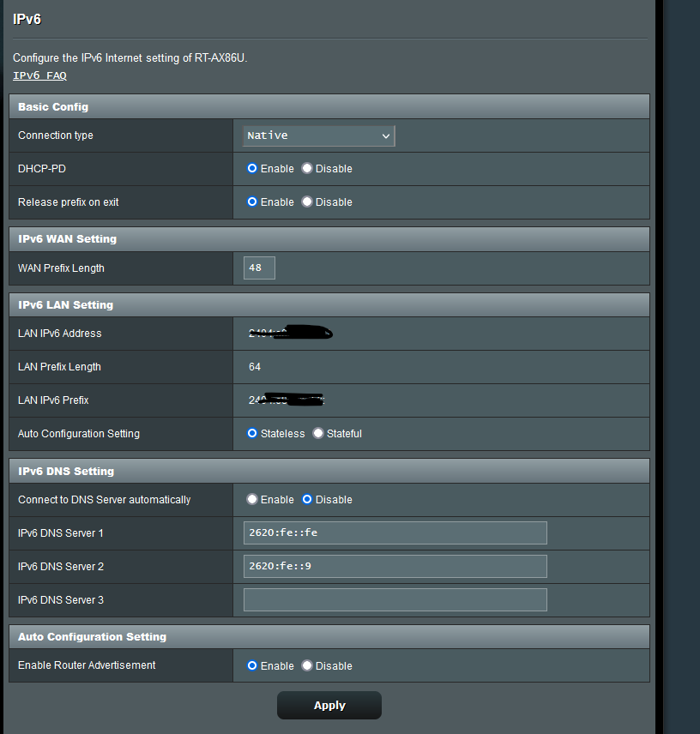Click the IPv6 page title

(27, 19)
